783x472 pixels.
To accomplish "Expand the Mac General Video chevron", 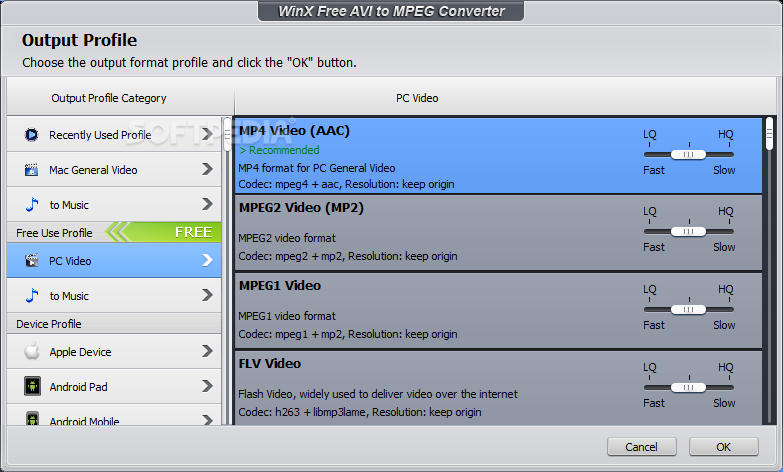I will pyautogui.click(x=207, y=169).
